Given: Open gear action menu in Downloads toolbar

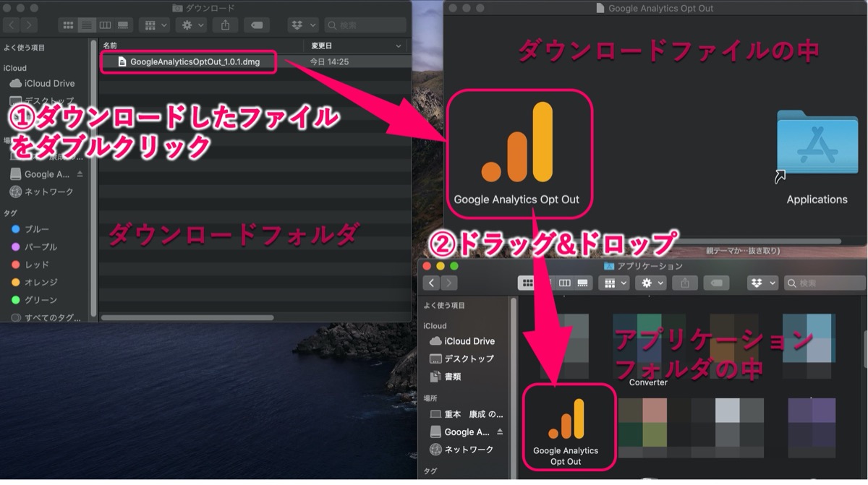Looking at the screenshot, I should point(191,25).
